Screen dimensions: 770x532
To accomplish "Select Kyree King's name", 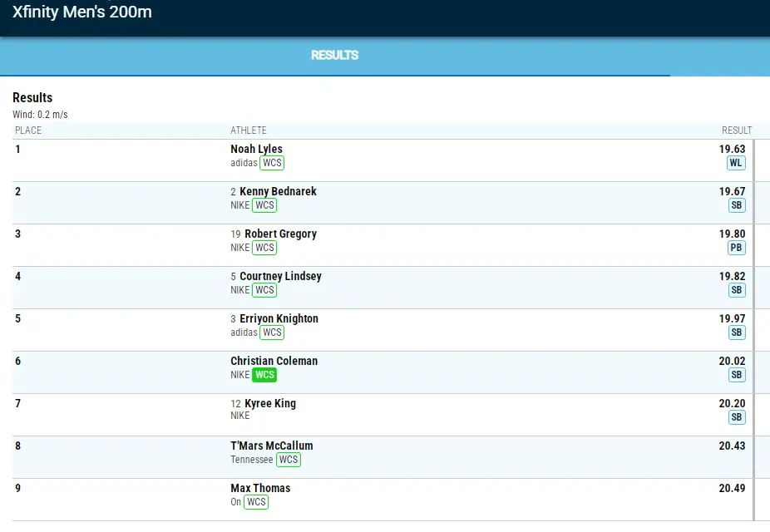I will [x=270, y=404].
